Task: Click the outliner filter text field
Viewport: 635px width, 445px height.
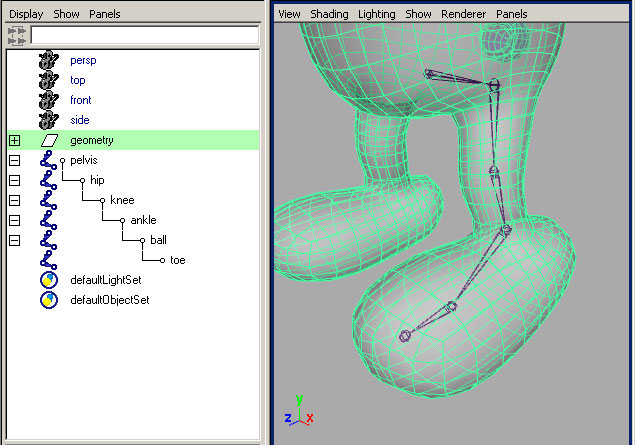Action: (144, 35)
